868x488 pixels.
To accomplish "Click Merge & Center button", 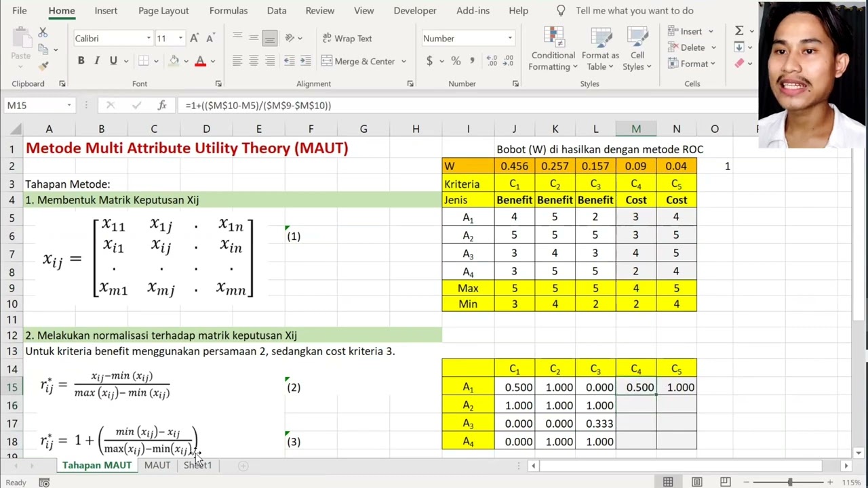I will 358,61.
